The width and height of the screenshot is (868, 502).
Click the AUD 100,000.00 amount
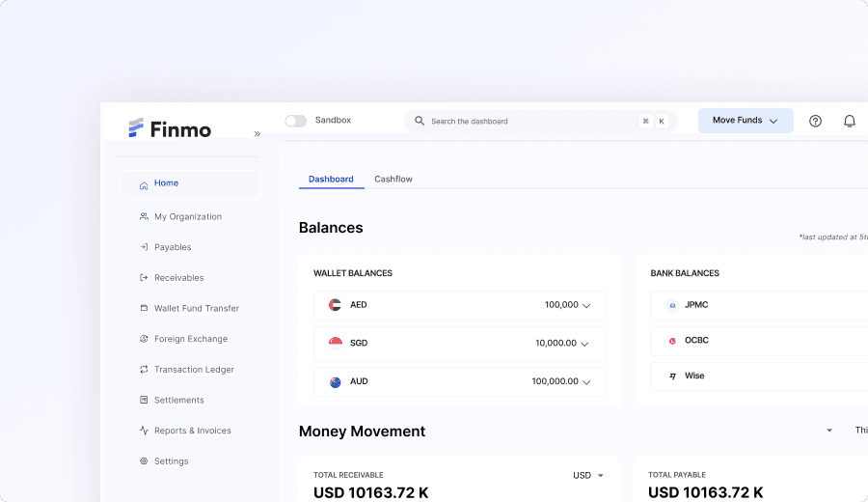point(555,381)
